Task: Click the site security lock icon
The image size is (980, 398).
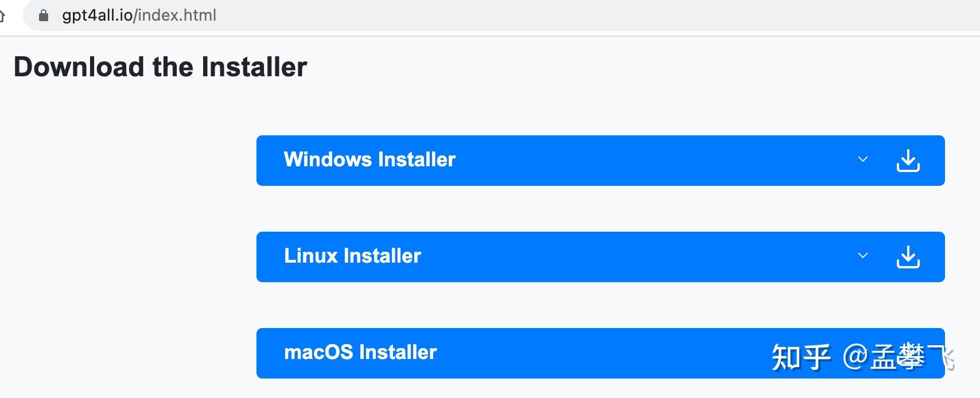Action: tap(44, 15)
